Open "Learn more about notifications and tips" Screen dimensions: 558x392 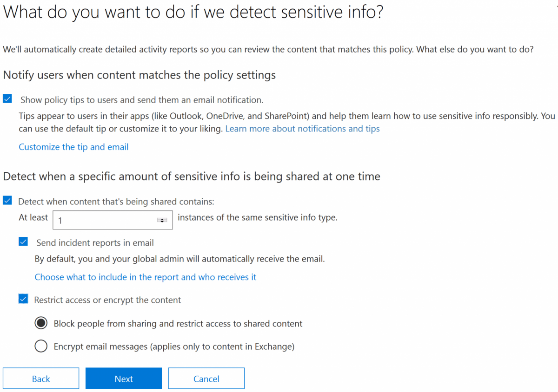pos(302,129)
